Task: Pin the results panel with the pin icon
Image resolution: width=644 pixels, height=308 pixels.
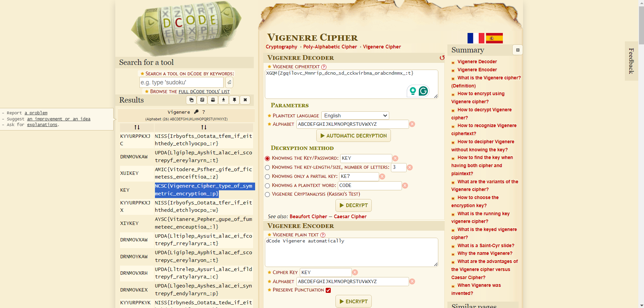Action: pos(234,100)
